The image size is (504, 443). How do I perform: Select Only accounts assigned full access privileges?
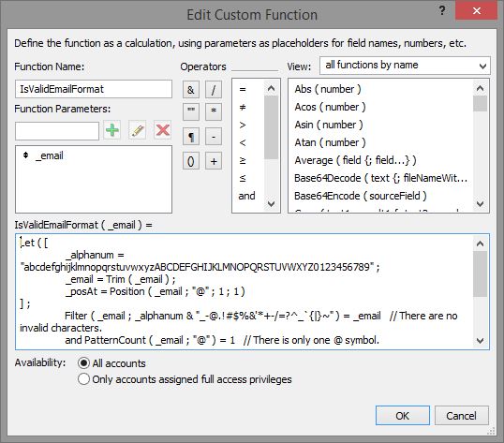click(x=83, y=379)
